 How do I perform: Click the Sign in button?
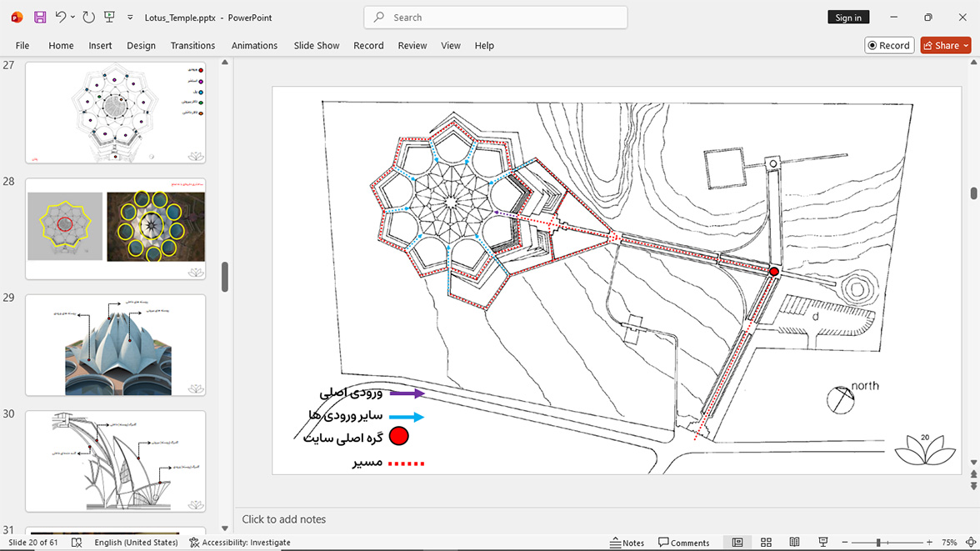(848, 18)
